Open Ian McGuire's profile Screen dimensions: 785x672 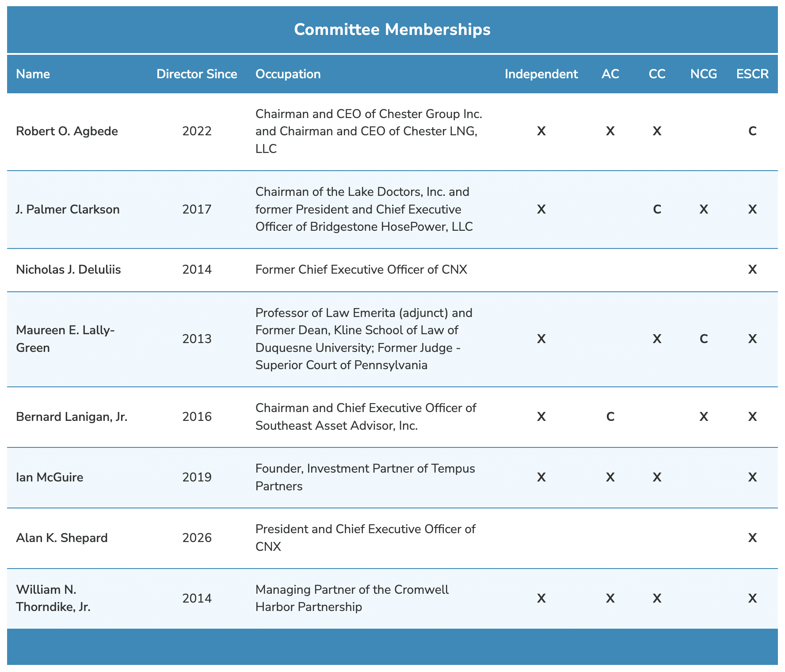tap(50, 477)
